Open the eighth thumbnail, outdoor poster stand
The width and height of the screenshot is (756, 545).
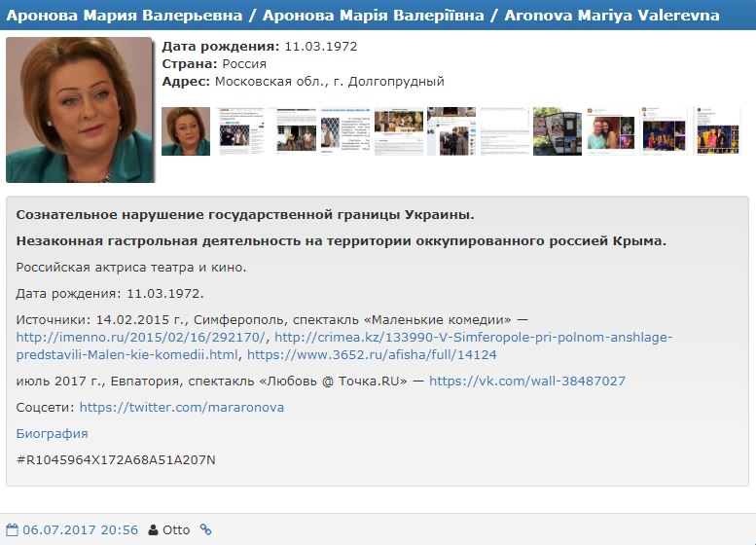pyautogui.click(x=558, y=131)
